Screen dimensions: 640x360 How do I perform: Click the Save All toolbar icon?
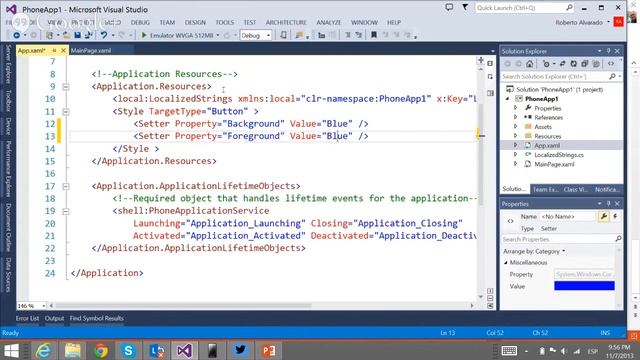click(88, 36)
